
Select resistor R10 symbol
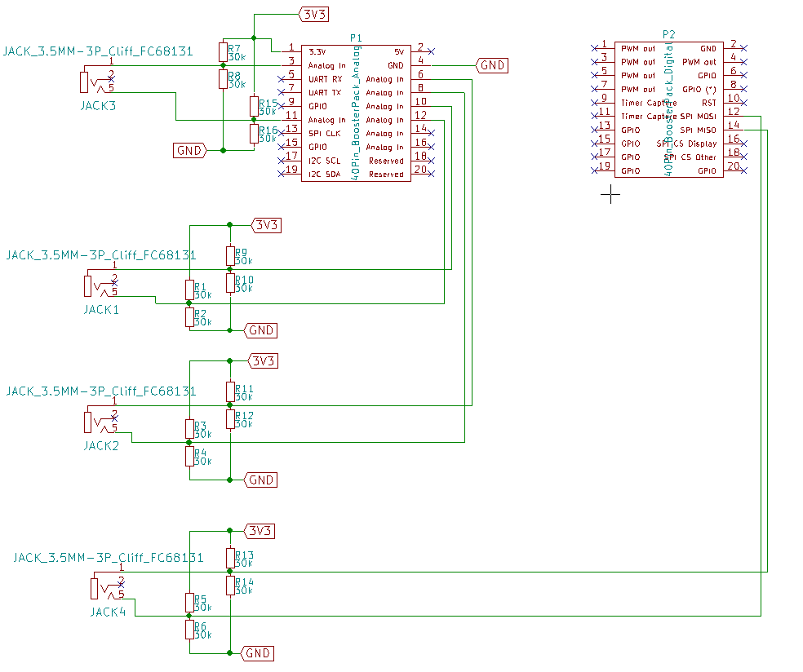click(230, 283)
